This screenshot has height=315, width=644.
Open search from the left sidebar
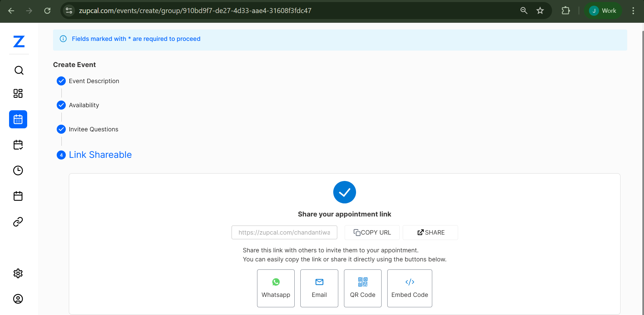[18, 70]
